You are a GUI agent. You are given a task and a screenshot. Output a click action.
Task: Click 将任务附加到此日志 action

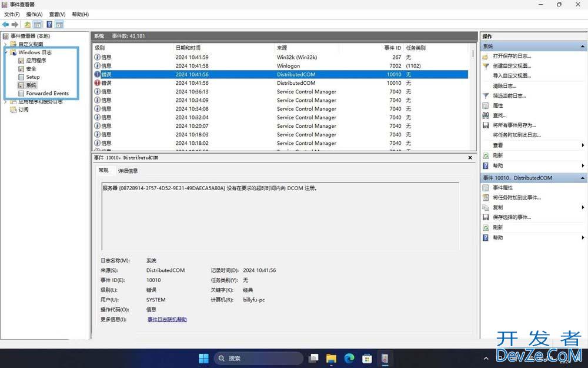click(x=517, y=135)
